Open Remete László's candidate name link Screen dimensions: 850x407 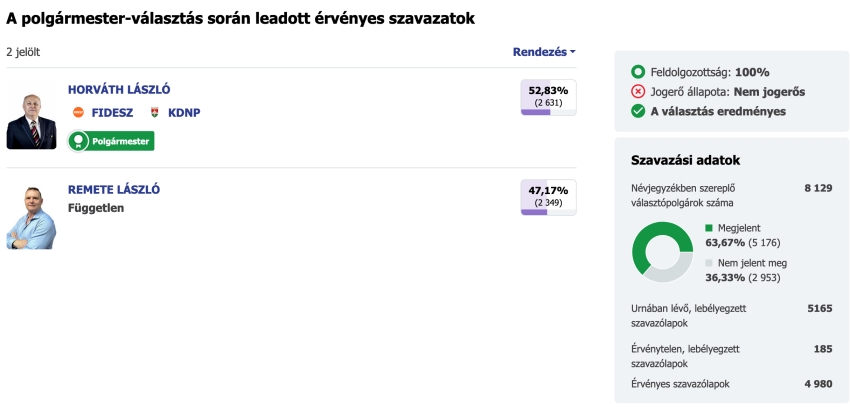tap(114, 189)
